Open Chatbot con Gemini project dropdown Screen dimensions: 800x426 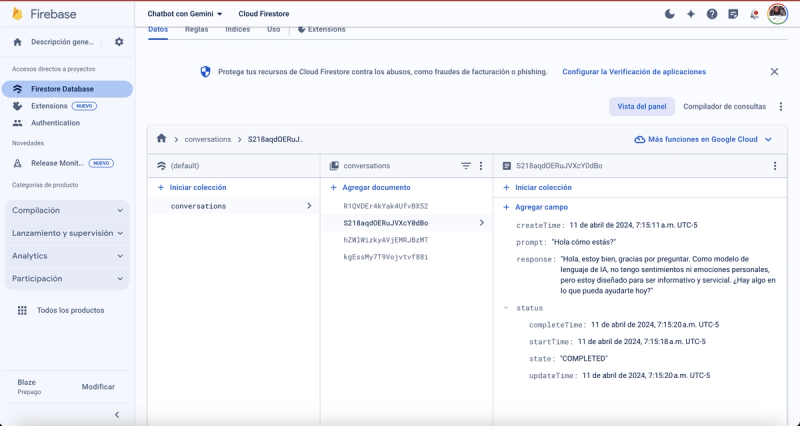point(185,14)
